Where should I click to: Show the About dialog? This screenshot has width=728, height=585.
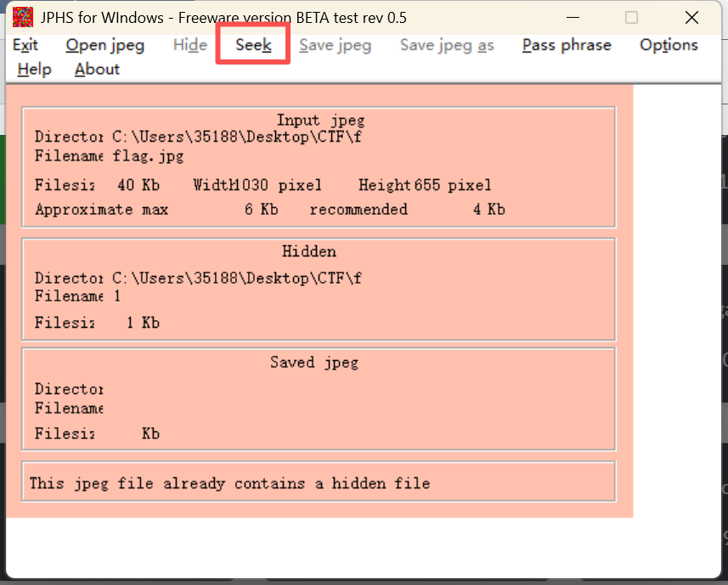click(97, 70)
